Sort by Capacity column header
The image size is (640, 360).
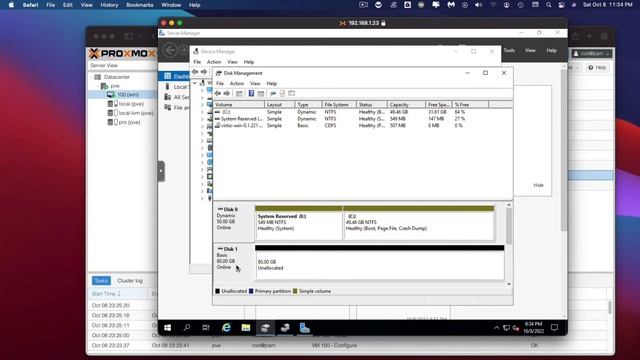click(406, 105)
